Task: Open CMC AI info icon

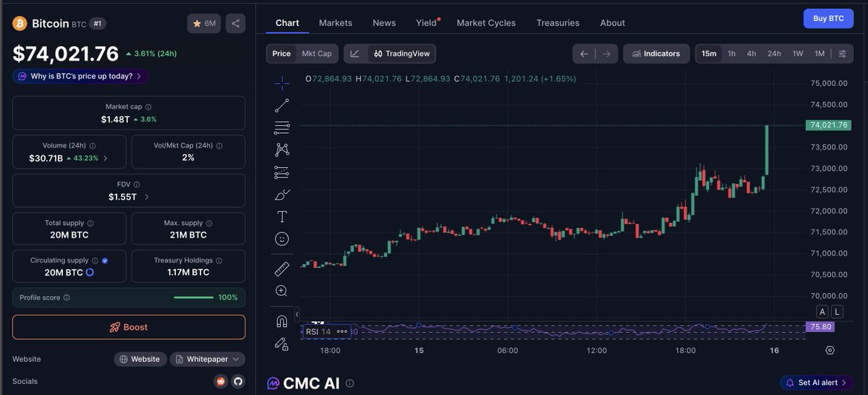Action: [350, 383]
